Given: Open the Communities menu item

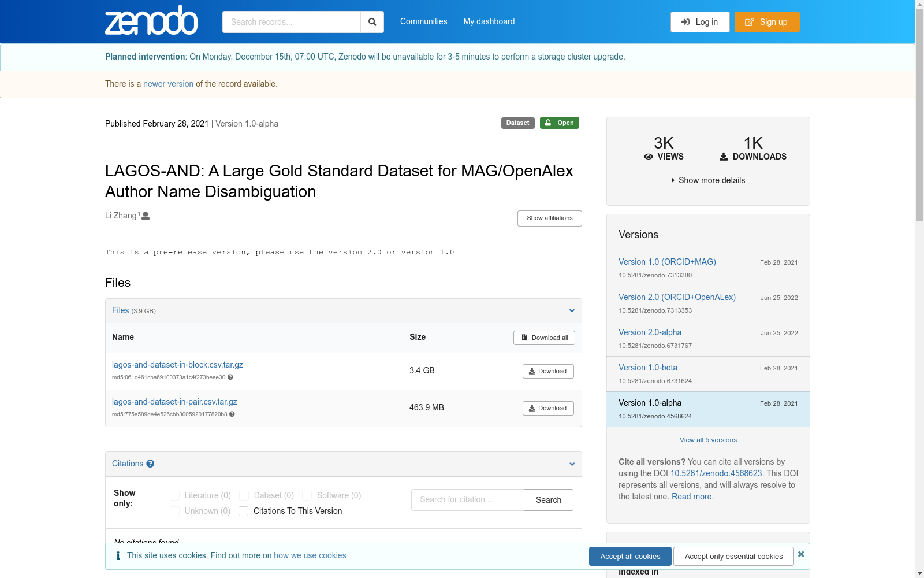Looking at the screenshot, I should [x=424, y=21].
